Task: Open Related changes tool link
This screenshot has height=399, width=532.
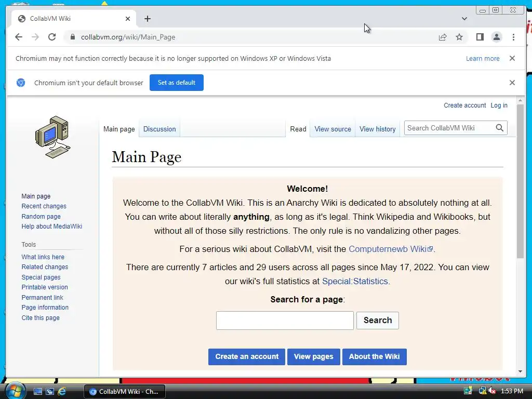Action: click(45, 267)
